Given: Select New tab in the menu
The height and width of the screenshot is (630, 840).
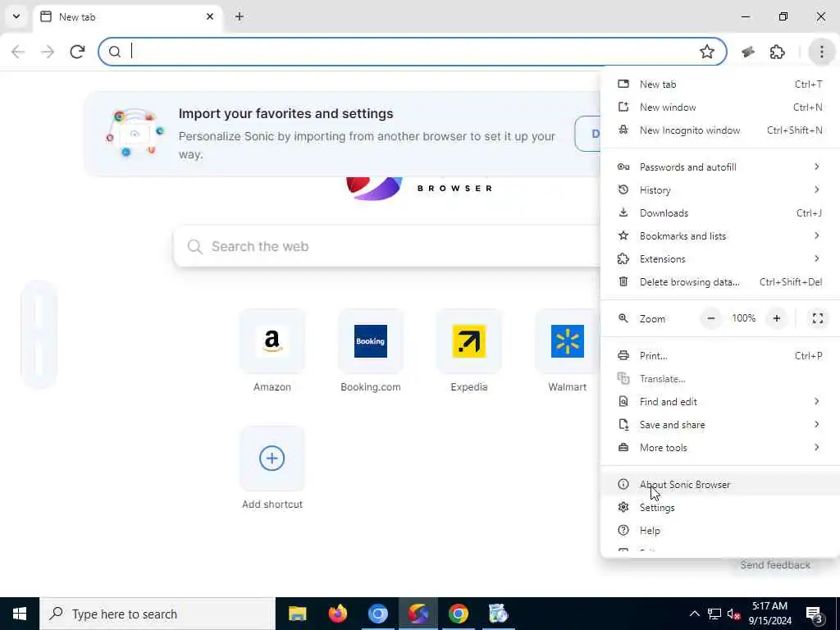Looking at the screenshot, I should [x=720, y=84].
